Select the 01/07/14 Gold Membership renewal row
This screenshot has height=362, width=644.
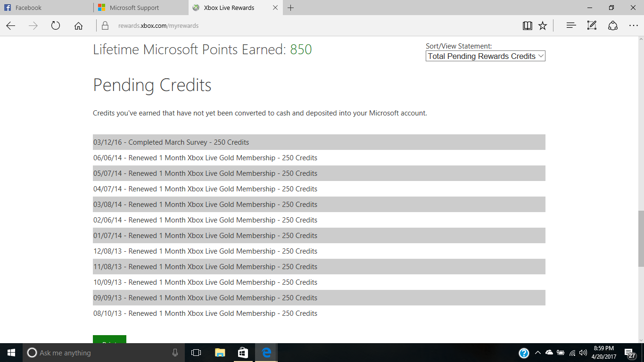point(319,236)
